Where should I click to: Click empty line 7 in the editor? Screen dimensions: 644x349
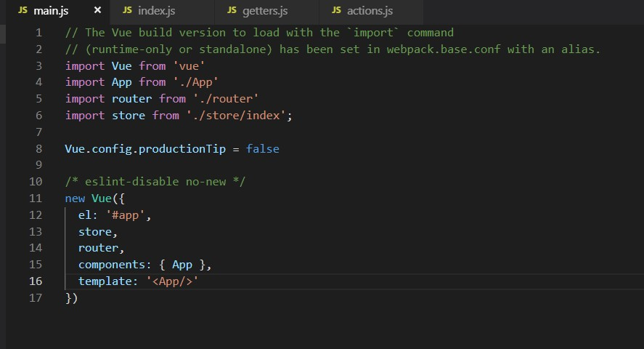[353, 132]
